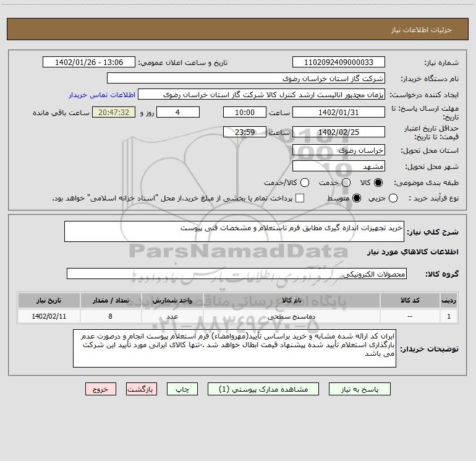
Task: Toggle the اسناد خزانه اسلامی payment checkbox
Action: (300, 198)
